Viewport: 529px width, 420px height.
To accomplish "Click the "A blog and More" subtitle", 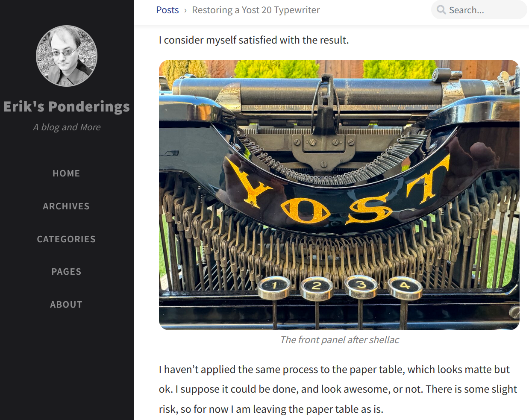I will click(67, 127).
